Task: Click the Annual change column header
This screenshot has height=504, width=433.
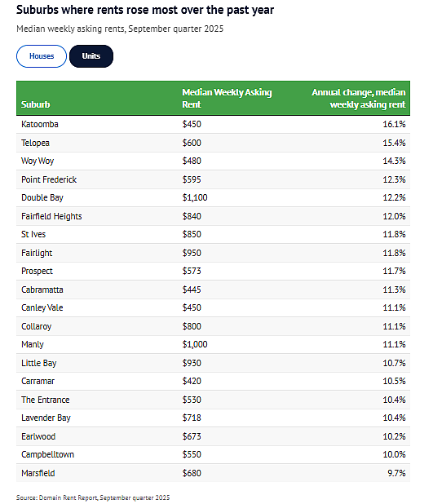Action: 359,99
